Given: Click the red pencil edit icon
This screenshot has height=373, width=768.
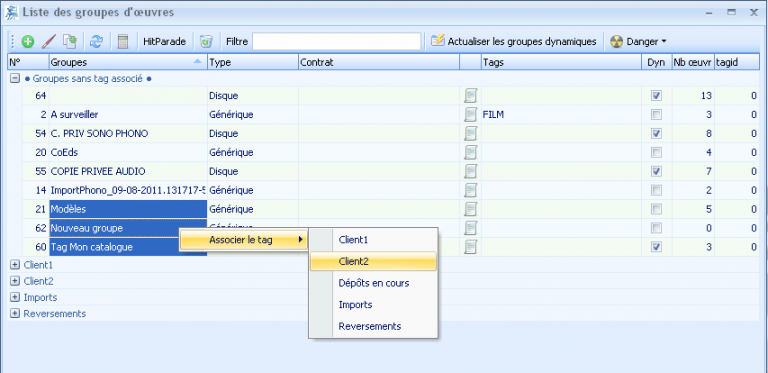Looking at the screenshot, I should tap(48, 42).
